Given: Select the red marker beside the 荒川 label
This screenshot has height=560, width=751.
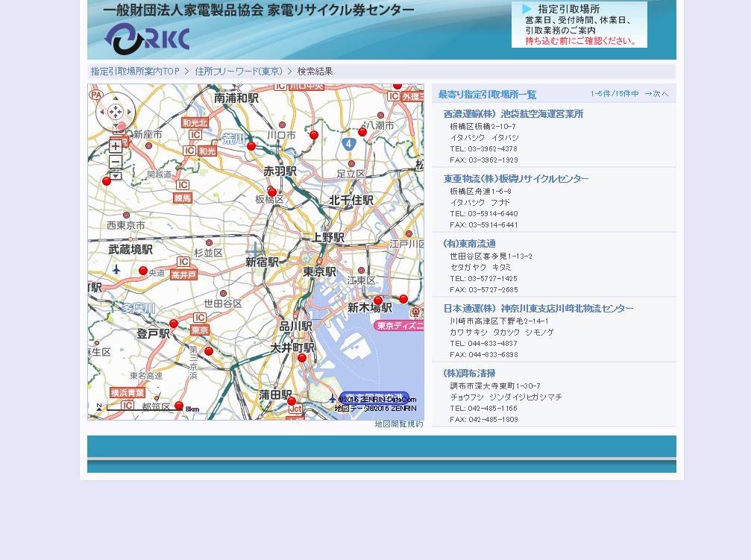Looking at the screenshot, I should click(251, 146).
